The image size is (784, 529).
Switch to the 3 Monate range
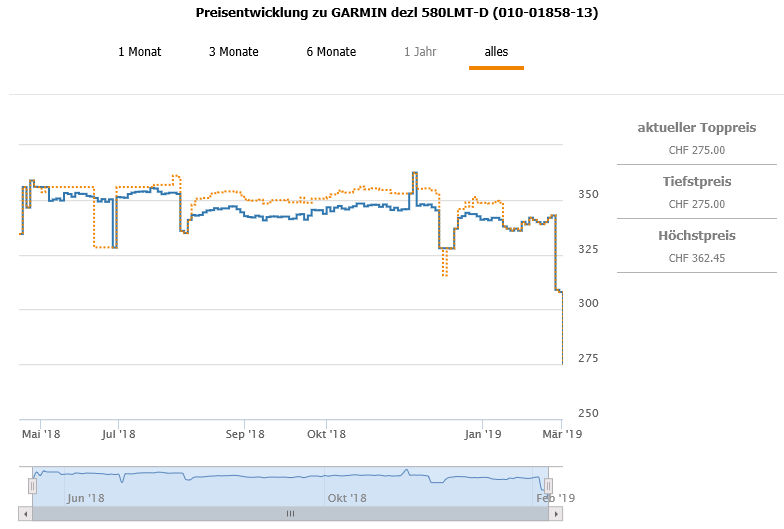(233, 52)
